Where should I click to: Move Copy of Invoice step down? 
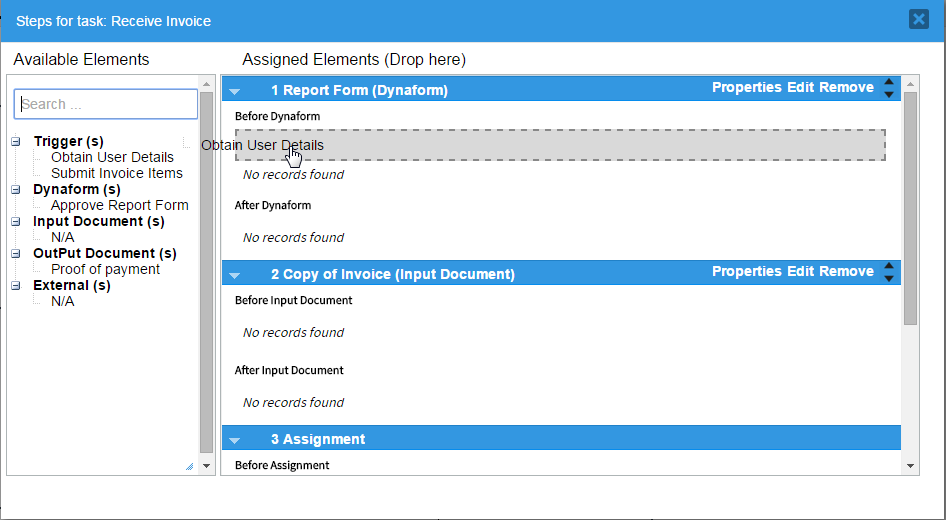point(889,278)
